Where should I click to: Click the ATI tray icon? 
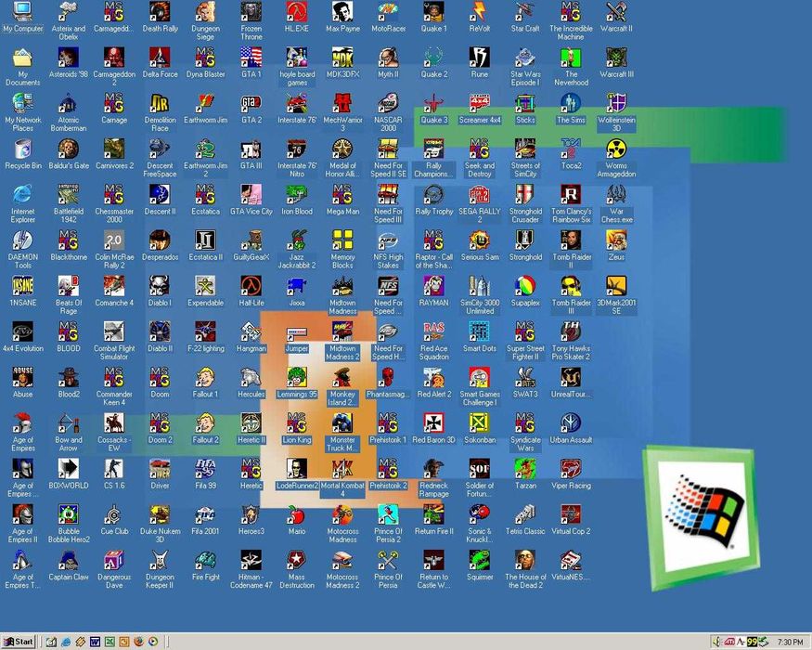pos(729,642)
